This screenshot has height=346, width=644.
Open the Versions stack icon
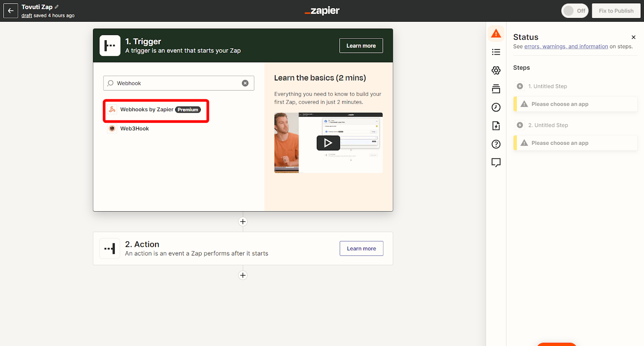coord(496,89)
